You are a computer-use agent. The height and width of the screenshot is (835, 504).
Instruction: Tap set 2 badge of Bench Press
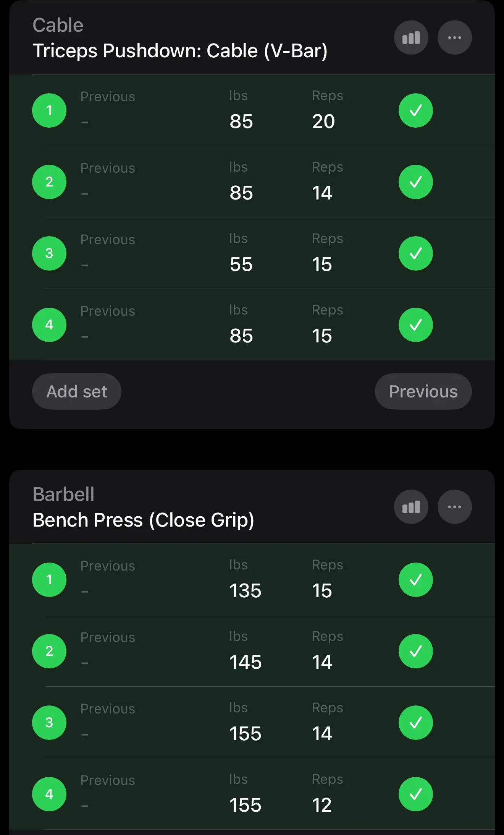click(x=49, y=651)
